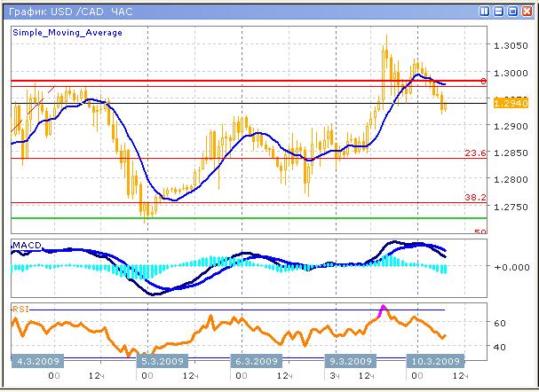Click the 38.2 Fibonacci level label

476,198
